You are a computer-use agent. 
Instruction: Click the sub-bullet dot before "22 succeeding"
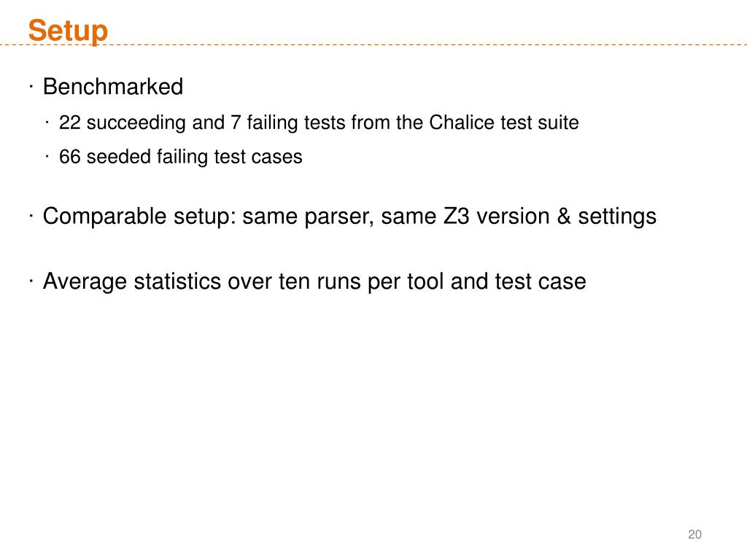(x=47, y=122)
